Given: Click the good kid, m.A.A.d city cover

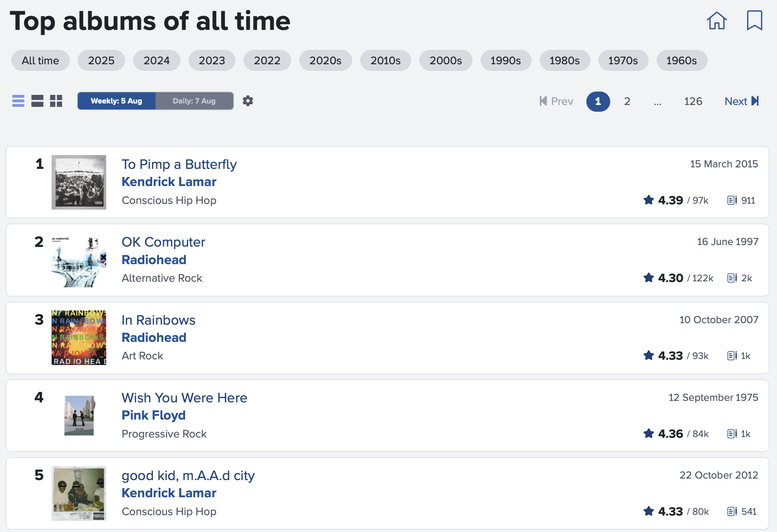Looking at the screenshot, I should click(79, 493).
